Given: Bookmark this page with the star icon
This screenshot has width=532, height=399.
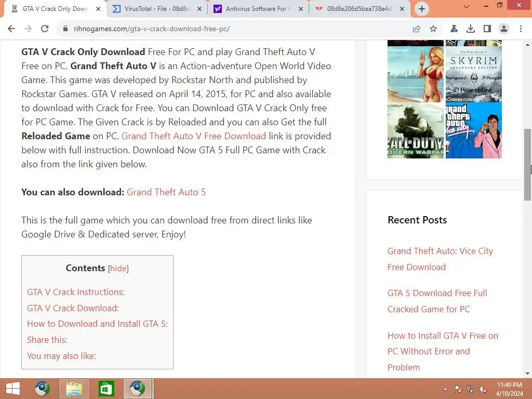Looking at the screenshot, I should click(433, 29).
